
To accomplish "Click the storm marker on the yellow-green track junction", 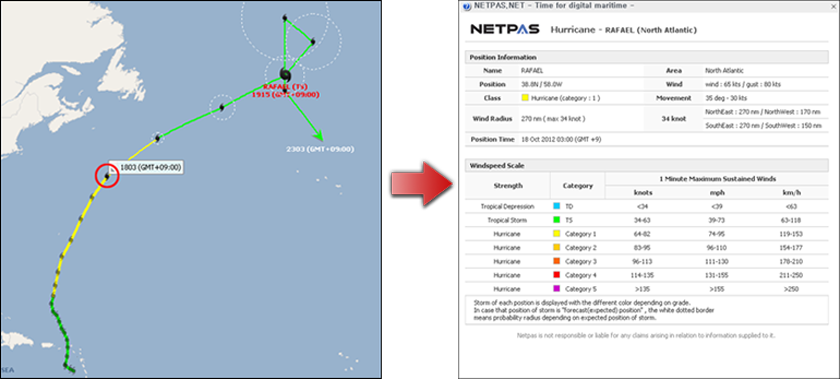I will pyautogui.click(x=158, y=138).
